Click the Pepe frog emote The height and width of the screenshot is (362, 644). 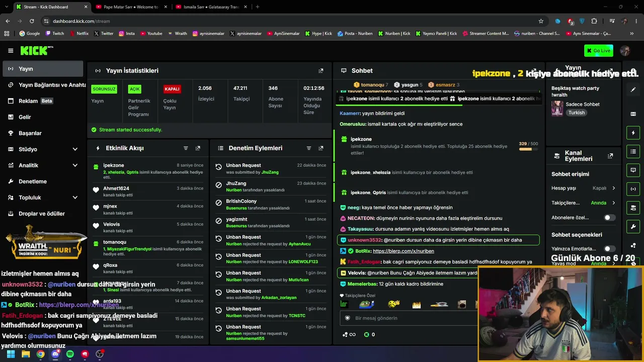point(367,304)
